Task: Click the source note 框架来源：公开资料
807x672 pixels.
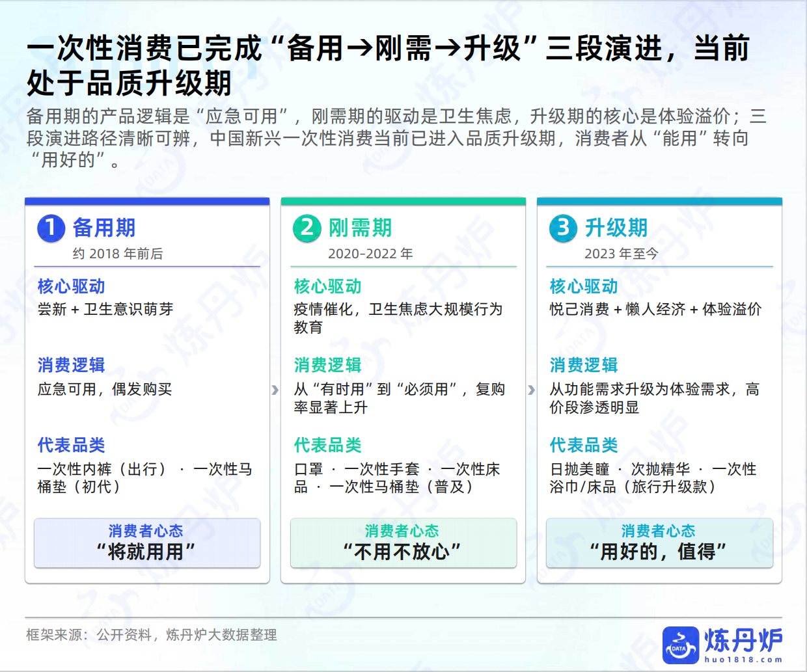Action: pyautogui.click(x=152, y=635)
